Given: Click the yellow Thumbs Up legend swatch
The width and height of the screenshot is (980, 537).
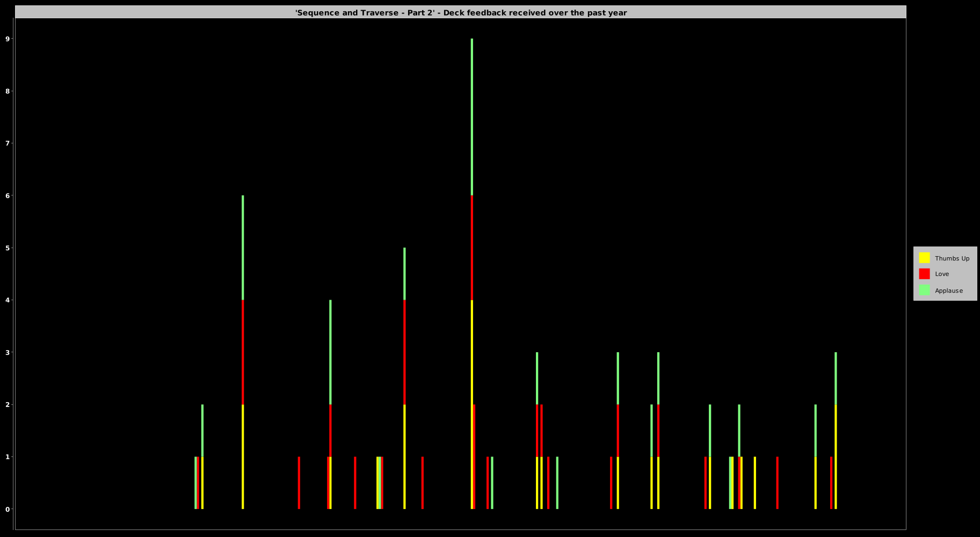Looking at the screenshot, I should click(924, 258).
